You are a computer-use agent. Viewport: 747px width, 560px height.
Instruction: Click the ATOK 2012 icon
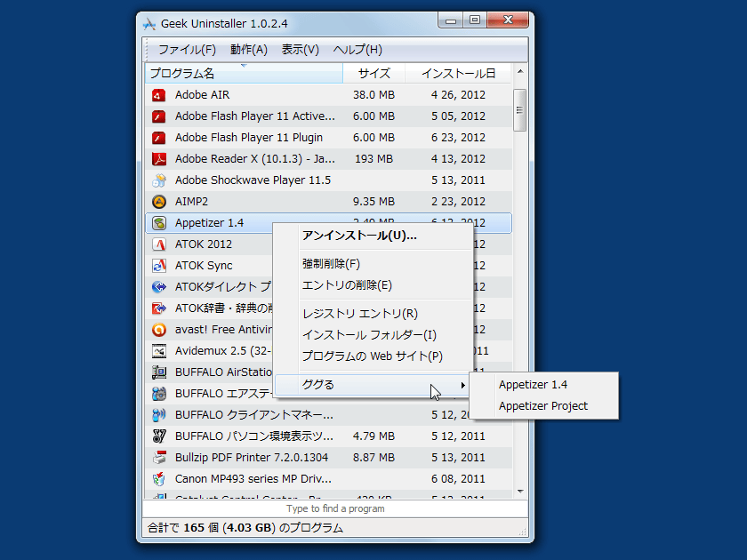(158, 244)
